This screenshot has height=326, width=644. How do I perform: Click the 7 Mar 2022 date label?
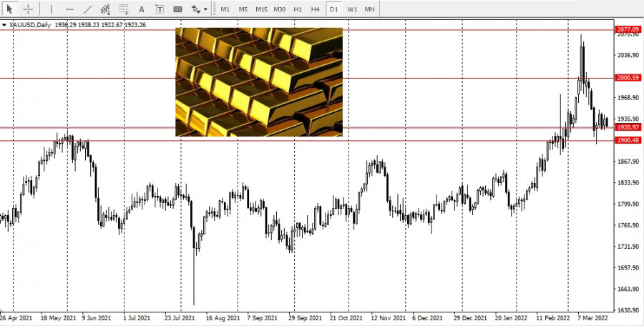(x=593, y=318)
